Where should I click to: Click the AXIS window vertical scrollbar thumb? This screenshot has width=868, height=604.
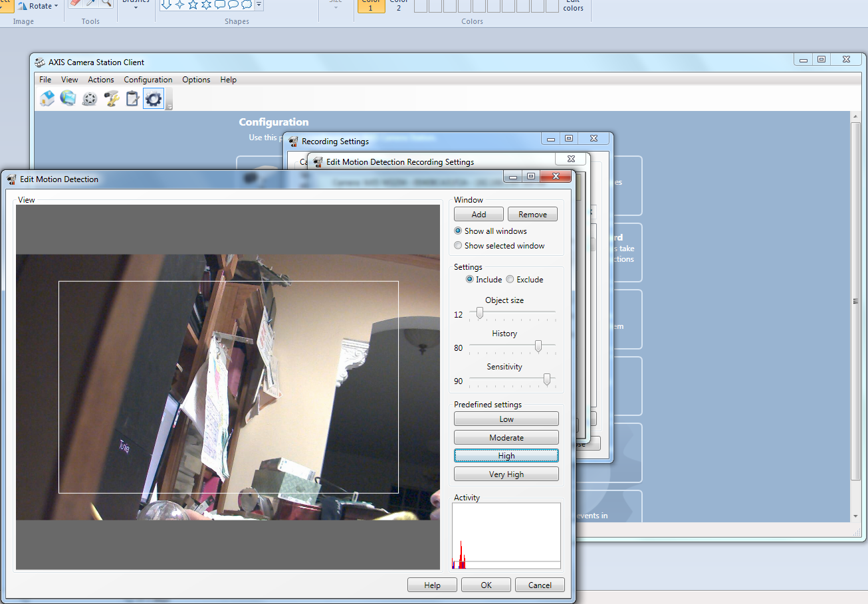[855, 301]
